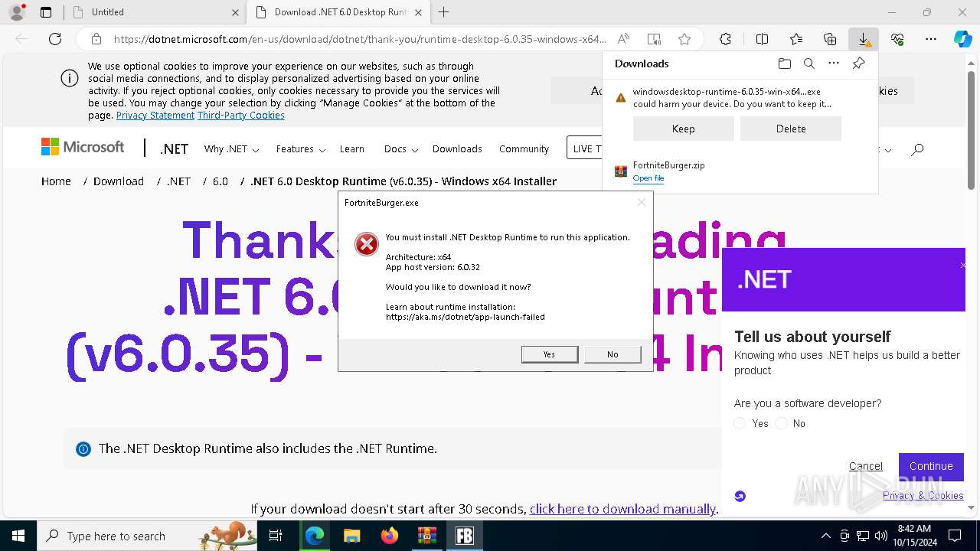Click the site info lock icon
This screenshot has height=551, width=980.
[96, 39]
